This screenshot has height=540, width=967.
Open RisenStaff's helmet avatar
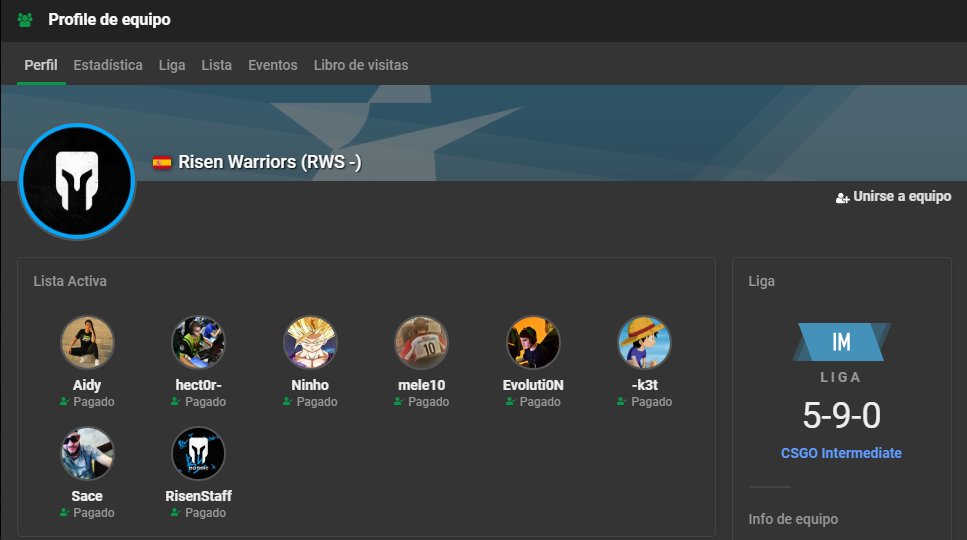198,454
